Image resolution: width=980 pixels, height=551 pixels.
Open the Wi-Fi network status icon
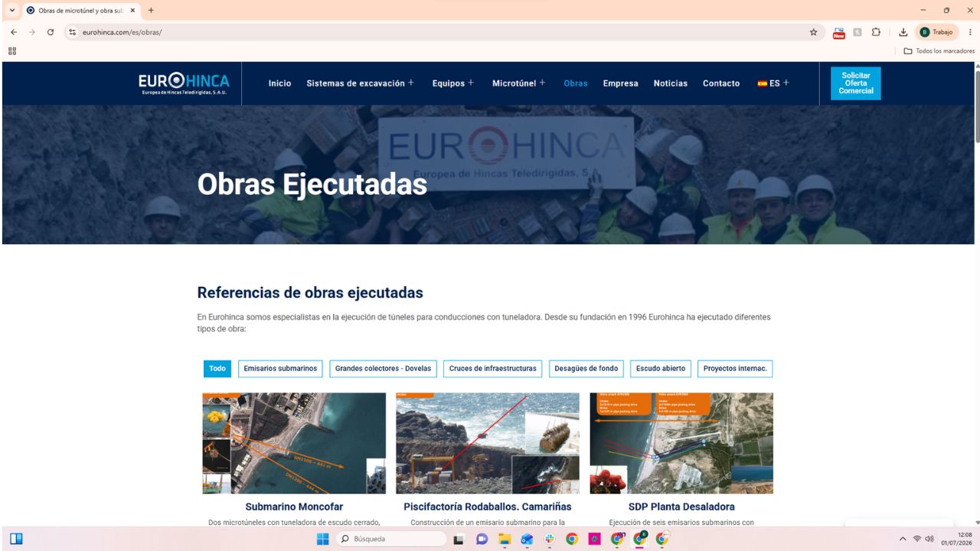tap(917, 539)
